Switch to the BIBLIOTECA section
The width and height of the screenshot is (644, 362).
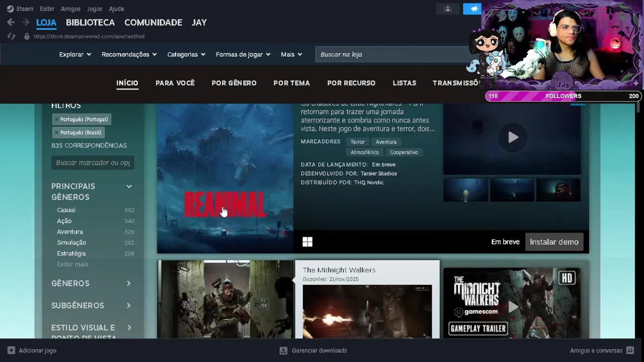click(90, 22)
